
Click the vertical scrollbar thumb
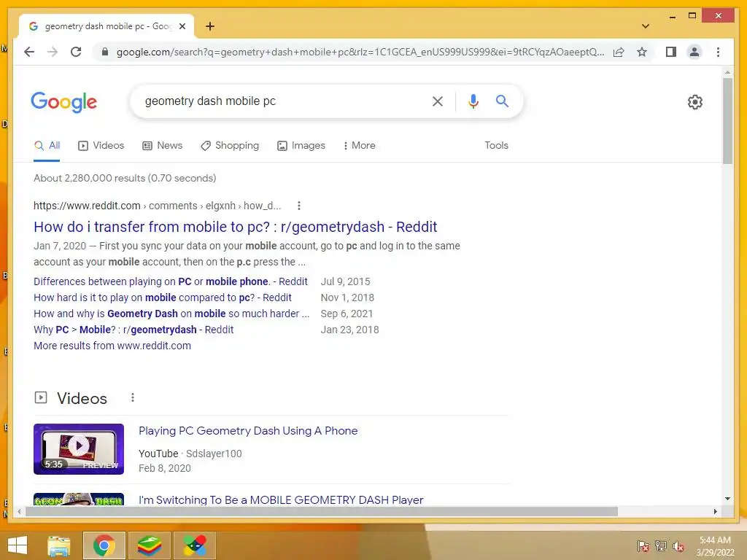click(727, 121)
